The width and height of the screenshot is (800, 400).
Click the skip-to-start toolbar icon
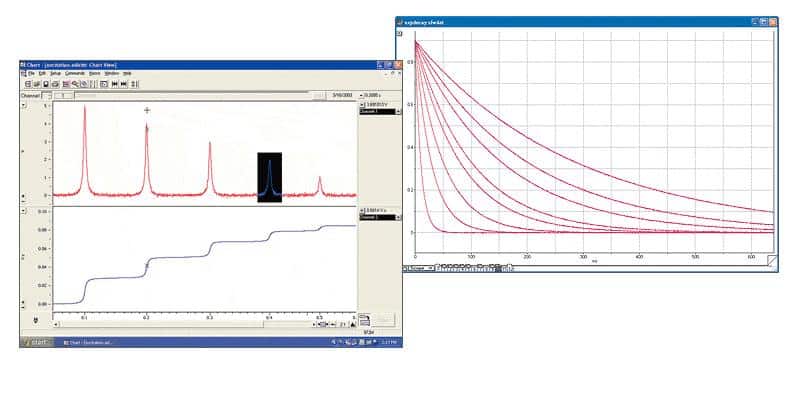tap(114, 84)
